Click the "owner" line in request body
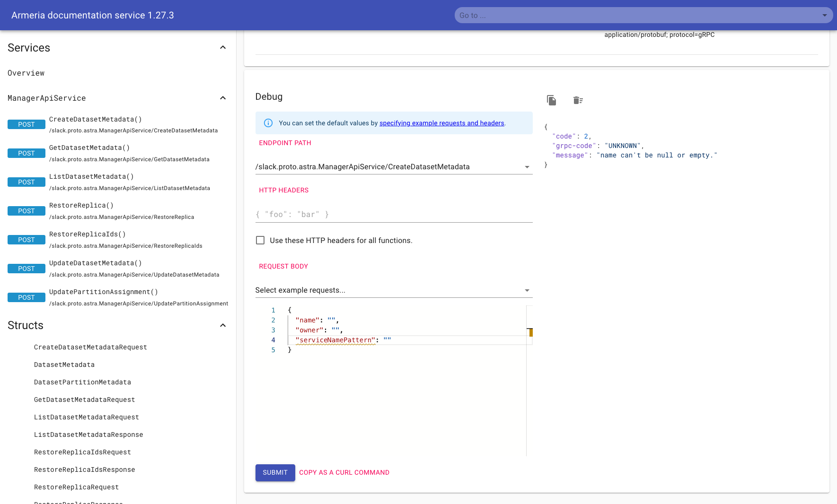Image resolution: width=837 pixels, height=504 pixels. (319, 330)
